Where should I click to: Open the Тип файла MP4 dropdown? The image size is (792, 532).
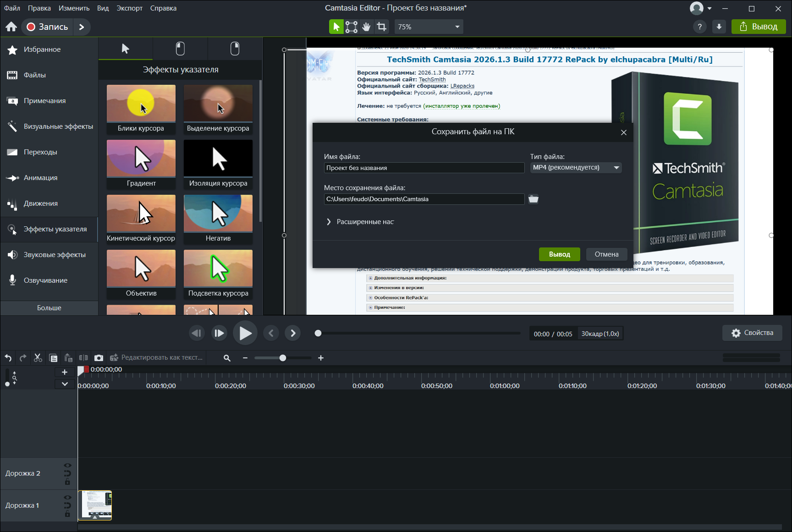[x=576, y=168]
